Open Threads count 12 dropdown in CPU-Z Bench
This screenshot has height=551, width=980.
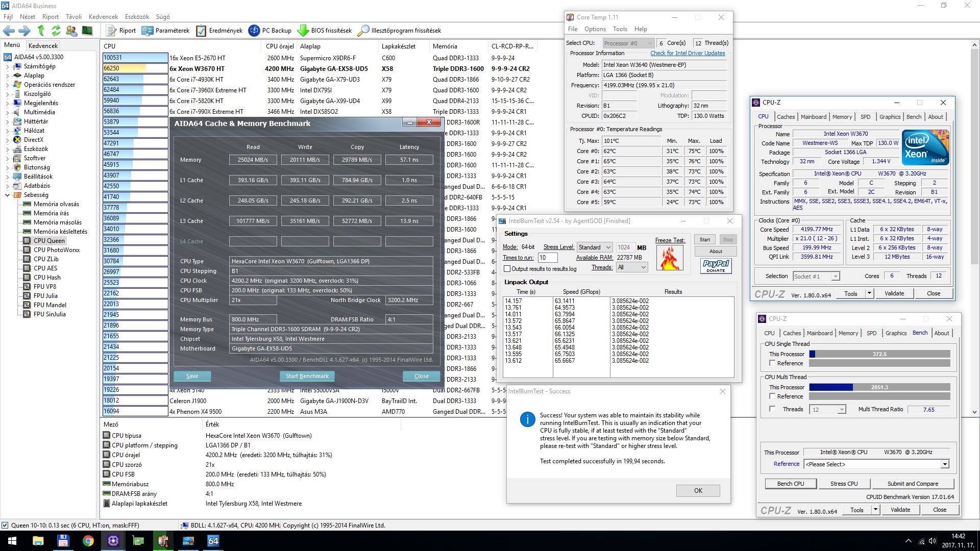pos(827,409)
